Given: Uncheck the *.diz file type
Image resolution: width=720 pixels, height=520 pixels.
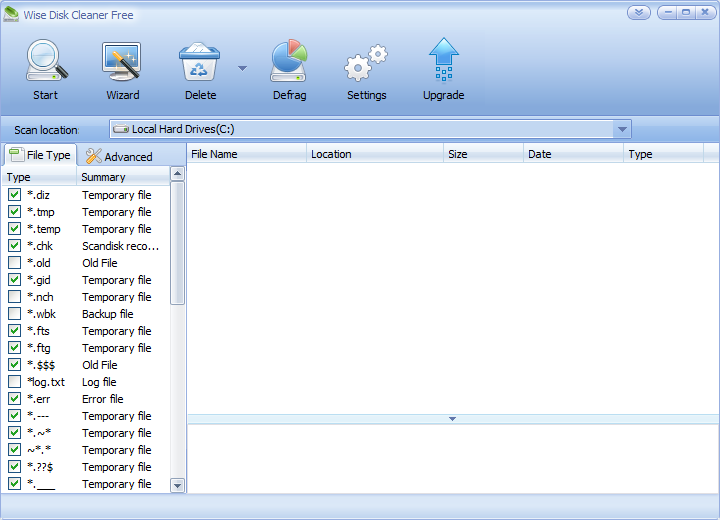Looking at the screenshot, I should [x=14, y=194].
